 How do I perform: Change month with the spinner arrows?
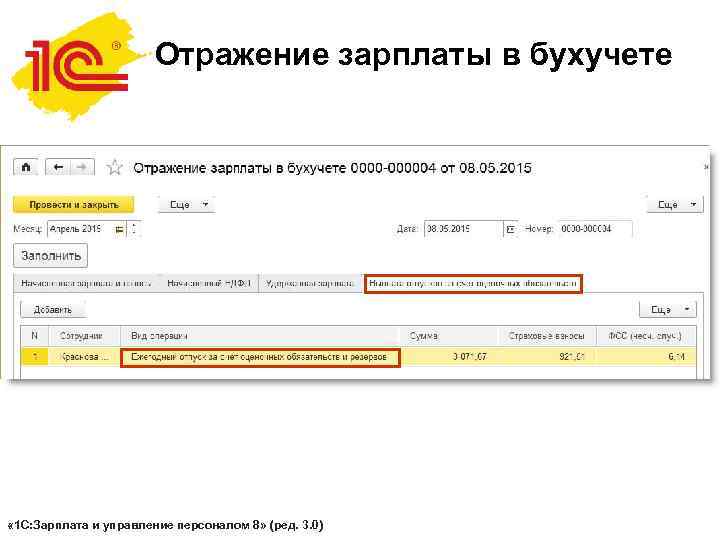(134, 229)
